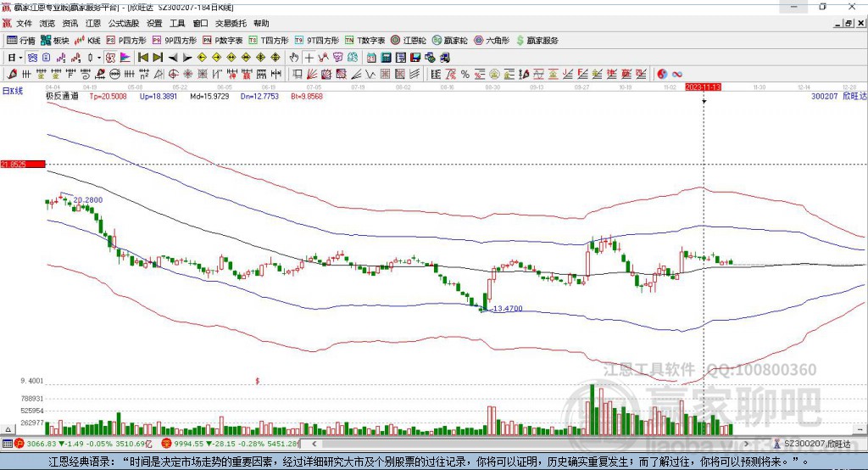Click the last yellow diamond arrow icon
The image size is (868, 470).
(275, 58)
